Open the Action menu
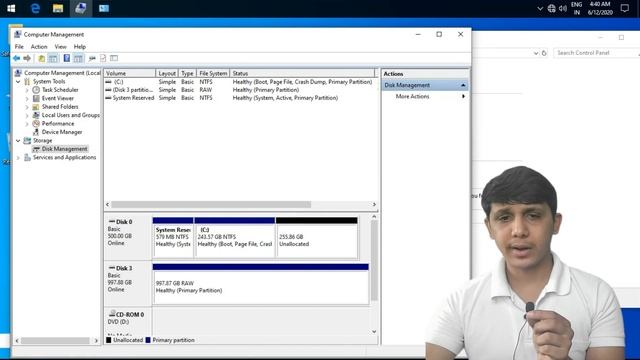The image size is (640, 360). 39,47
